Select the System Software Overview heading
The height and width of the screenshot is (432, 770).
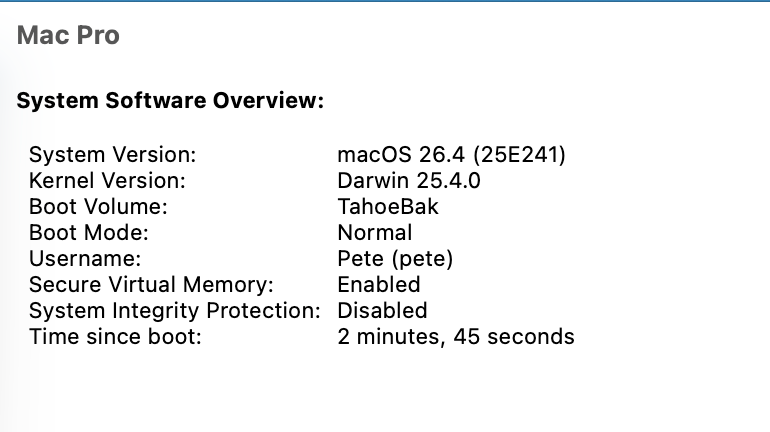170,100
